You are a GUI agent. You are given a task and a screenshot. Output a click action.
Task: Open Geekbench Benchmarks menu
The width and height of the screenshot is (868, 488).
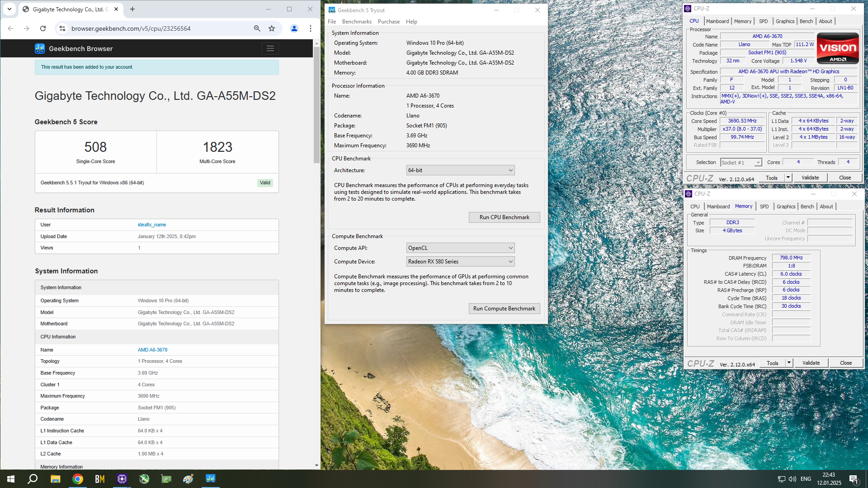tap(357, 22)
